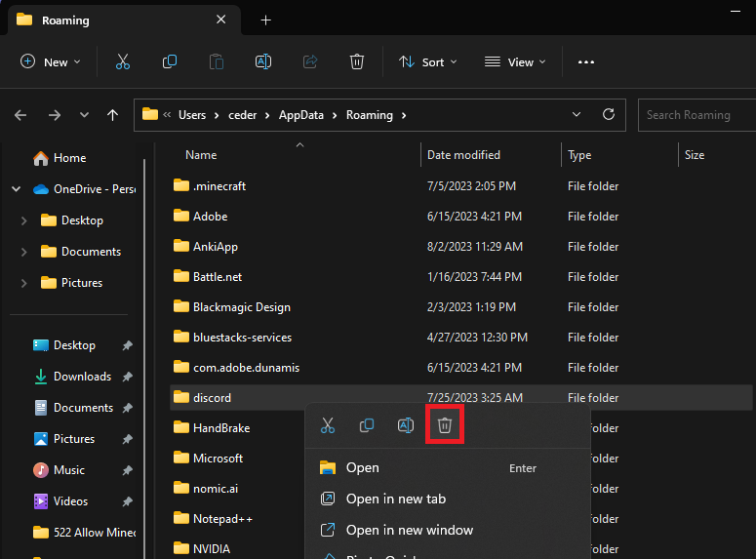Expand the OneDrive Desktop folder node

coord(23,220)
